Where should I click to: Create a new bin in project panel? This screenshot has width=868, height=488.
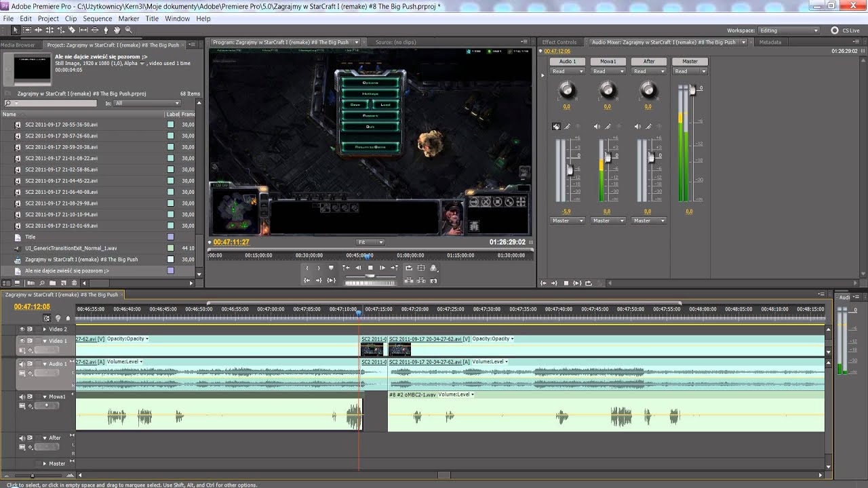click(x=52, y=283)
